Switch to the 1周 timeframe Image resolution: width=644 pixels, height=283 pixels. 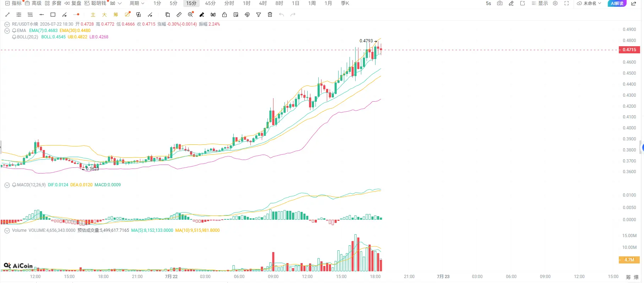coord(312,3)
